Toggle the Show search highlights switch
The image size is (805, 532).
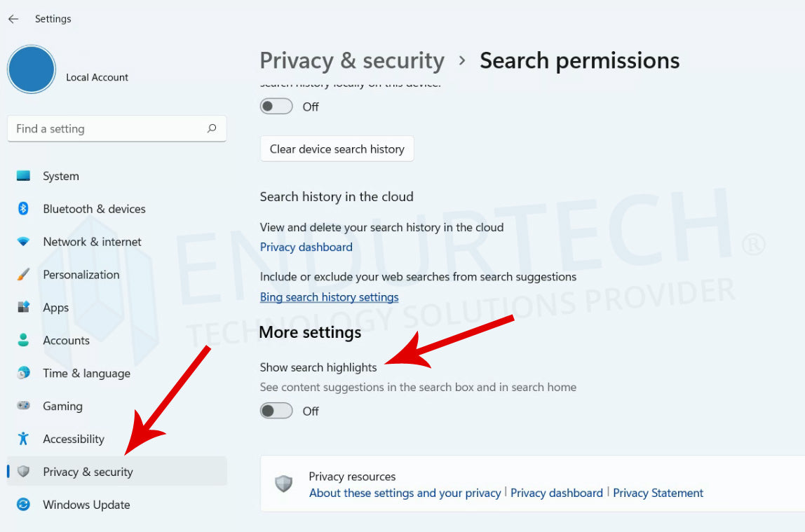coord(276,411)
